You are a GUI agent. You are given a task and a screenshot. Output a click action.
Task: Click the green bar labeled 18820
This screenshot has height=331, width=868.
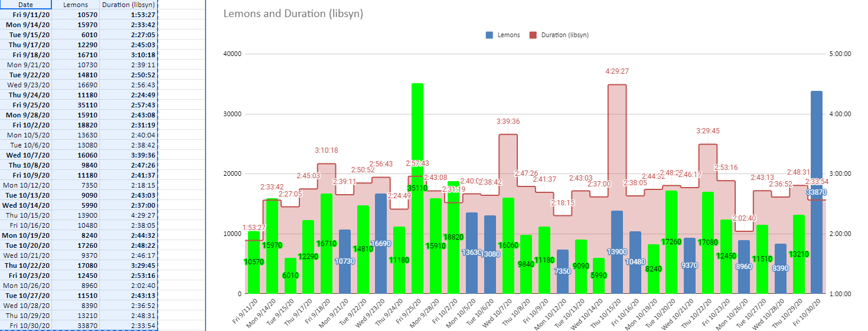click(x=453, y=237)
